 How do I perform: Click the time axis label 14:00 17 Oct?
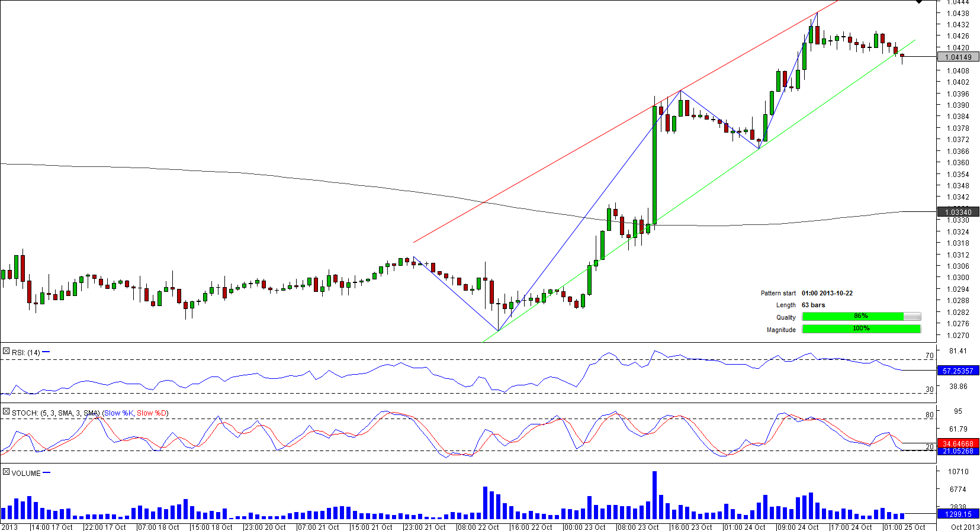coord(52,527)
